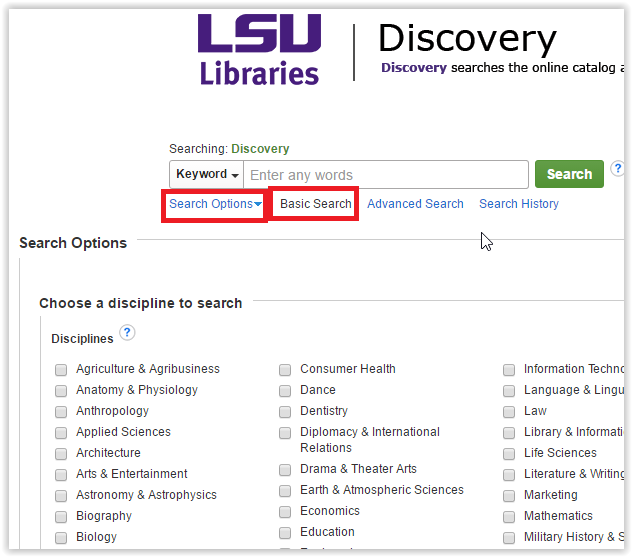Check the Arts & Entertainment checkbox
This screenshot has width=632, height=557.
[x=61, y=475]
